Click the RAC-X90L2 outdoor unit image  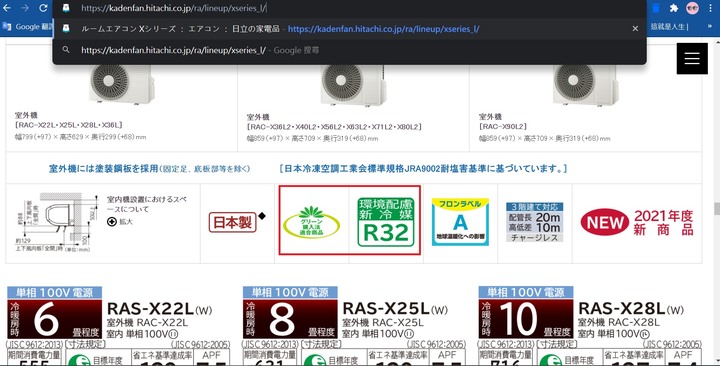(x=585, y=85)
